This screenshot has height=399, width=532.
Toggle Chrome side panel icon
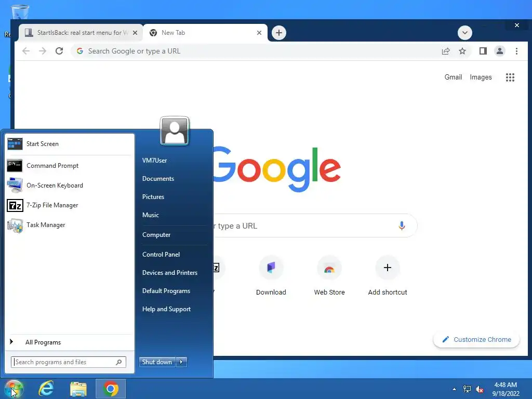tap(483, 51)
